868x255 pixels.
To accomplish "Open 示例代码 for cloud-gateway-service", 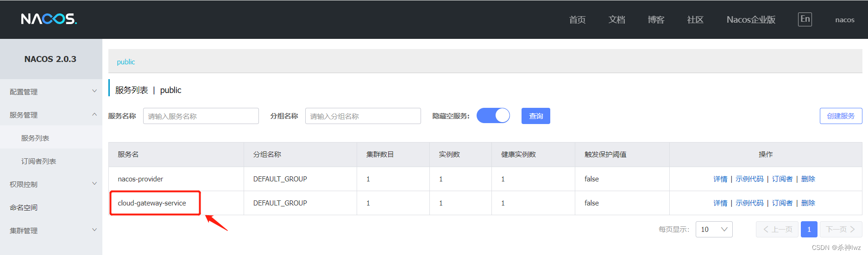I will click(749, 203).
